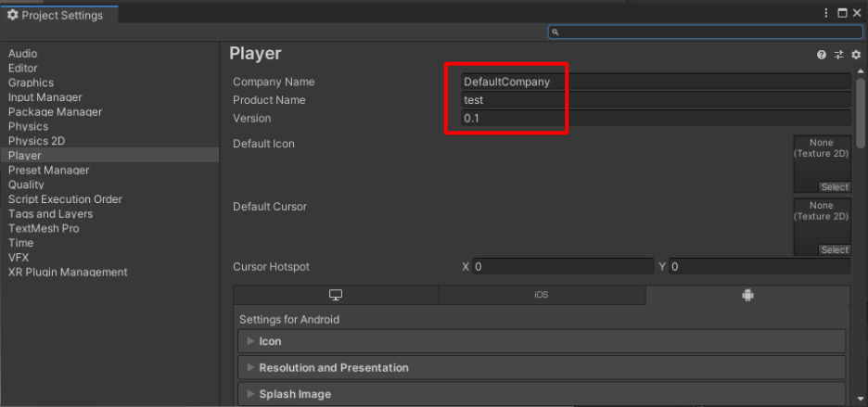Select the desktop standalone platform tab
The image size is (868, 407).
point(336,295)
